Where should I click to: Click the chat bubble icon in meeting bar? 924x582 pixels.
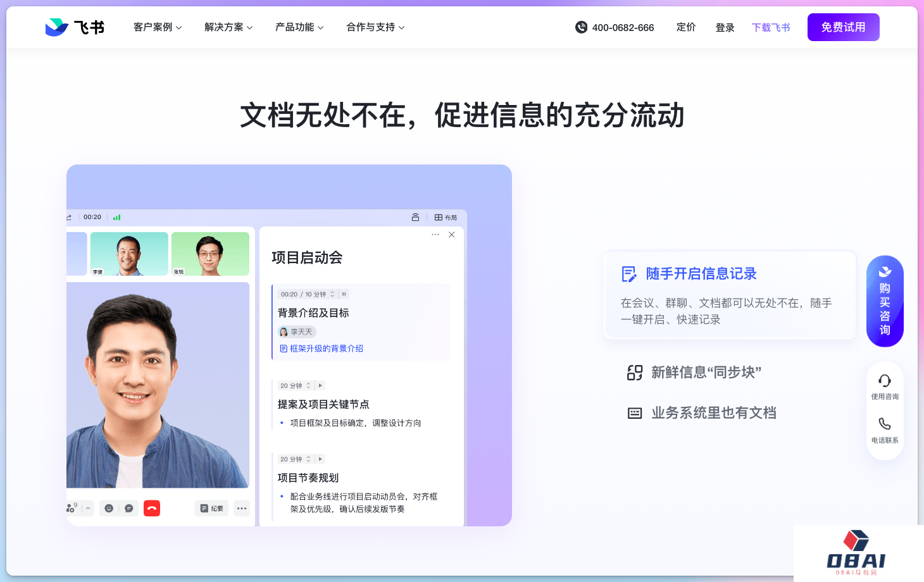point(129,509)
